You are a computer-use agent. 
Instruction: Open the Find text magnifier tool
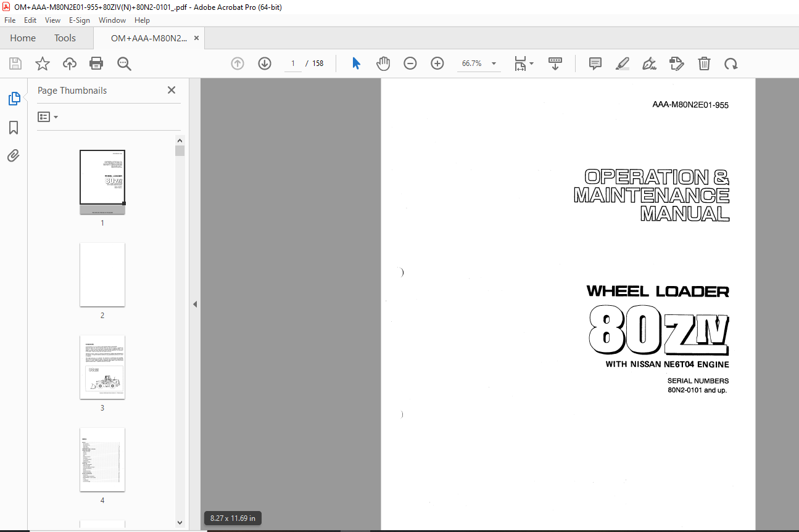(x=124, y=63)
